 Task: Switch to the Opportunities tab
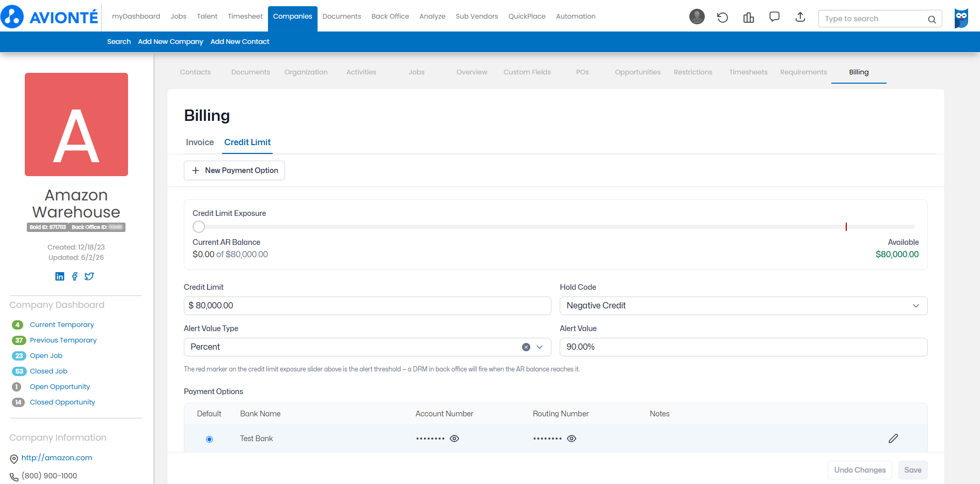[x=638, y=72]
